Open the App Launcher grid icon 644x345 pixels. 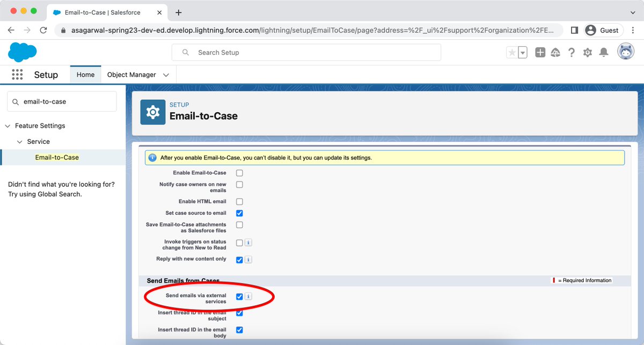(17, 75)
